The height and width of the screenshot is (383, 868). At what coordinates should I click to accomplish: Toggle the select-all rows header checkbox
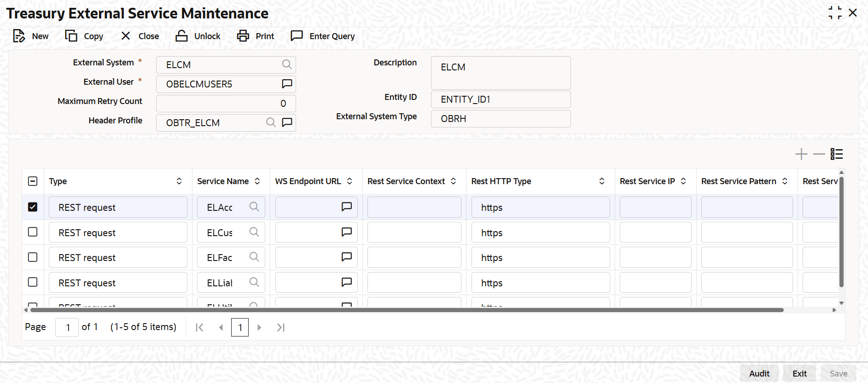coord(33,181)
